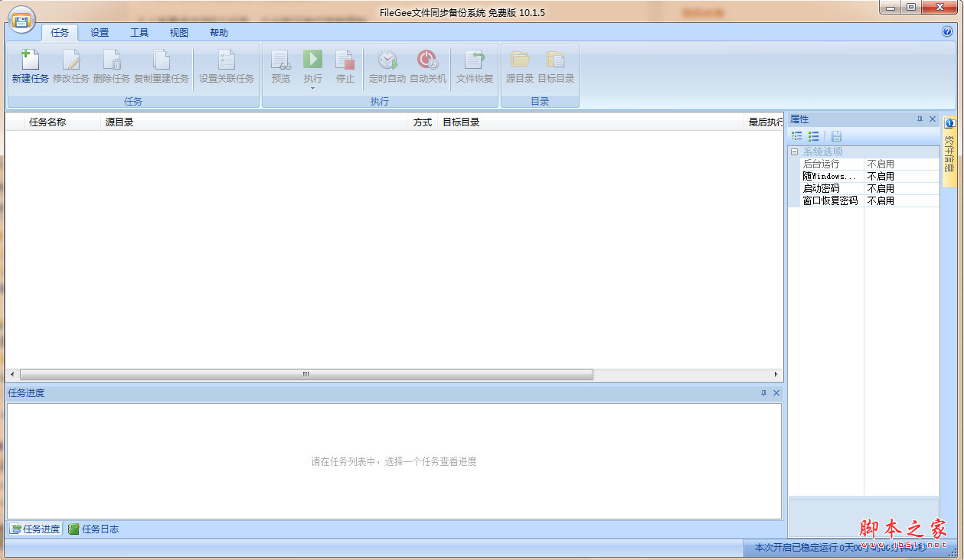Switch 属性 panel to alphabetical list icon
964x560 pixels.
814,136
